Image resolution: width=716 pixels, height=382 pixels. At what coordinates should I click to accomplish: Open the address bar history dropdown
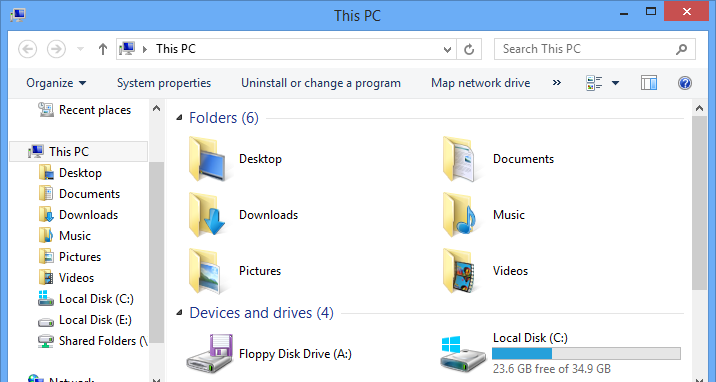pyautogui.click(x=448, y=49)
